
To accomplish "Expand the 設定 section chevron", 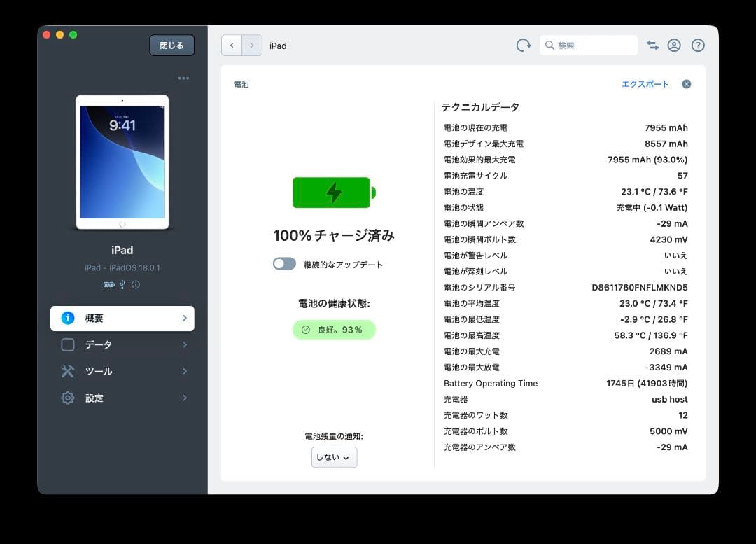I will pyautogui.click(x=184, y=398).
